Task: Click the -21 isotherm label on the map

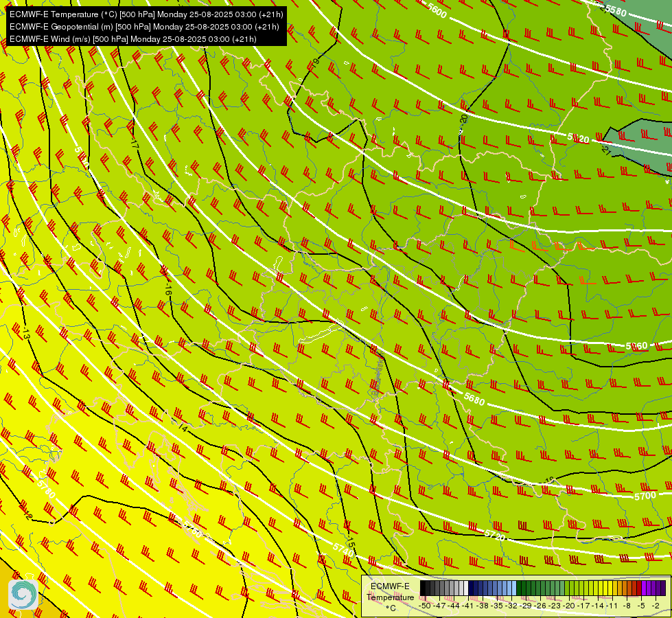Action: [605, 149]
